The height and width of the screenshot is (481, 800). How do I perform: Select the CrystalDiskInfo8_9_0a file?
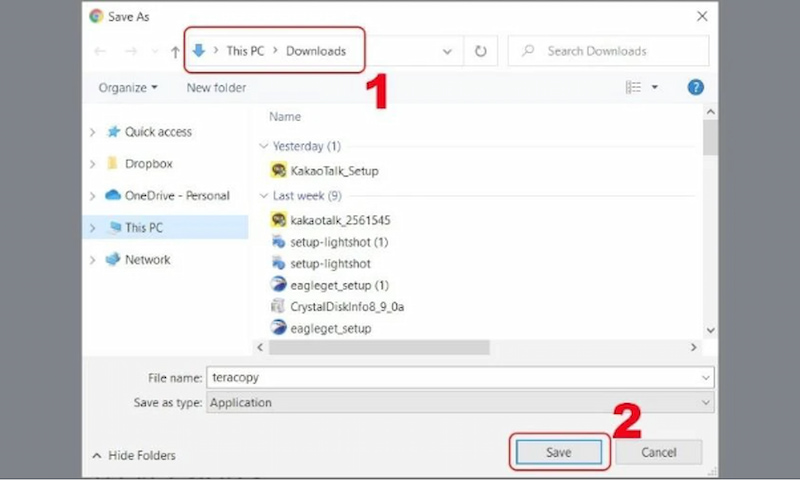point(346,307)
